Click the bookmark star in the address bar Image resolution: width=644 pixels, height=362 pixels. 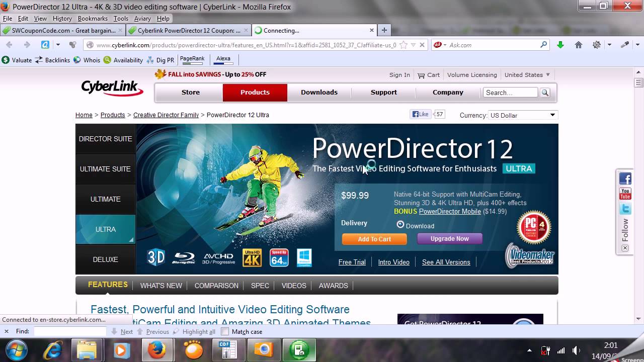(403, 45)
